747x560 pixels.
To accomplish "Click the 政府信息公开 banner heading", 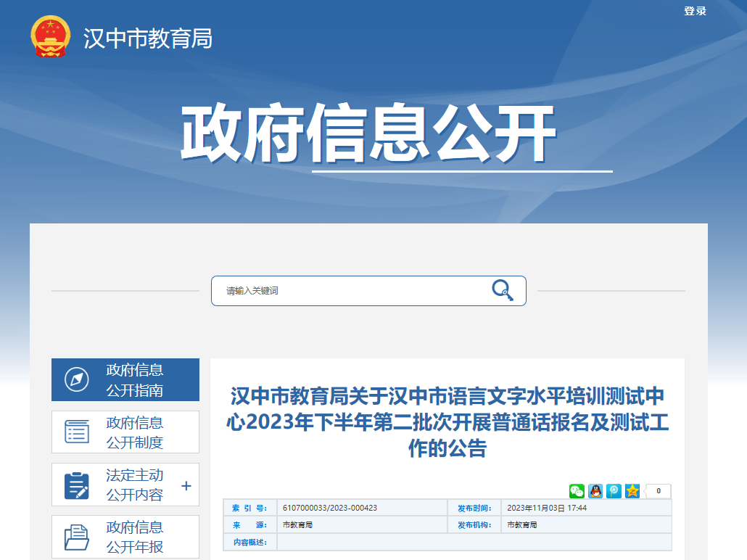I will tap(368, 136).
